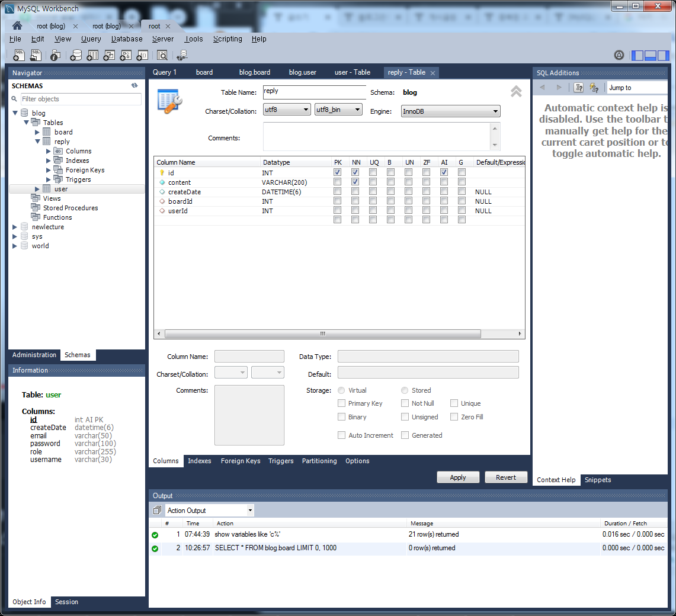This screenshot has height=616, width=676.
Task: Disable AI for the id column
Action: 444,172
